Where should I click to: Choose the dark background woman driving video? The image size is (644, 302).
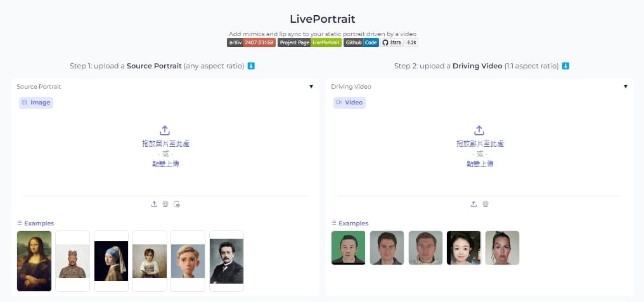pyautogui.click(x=464, y=248)
